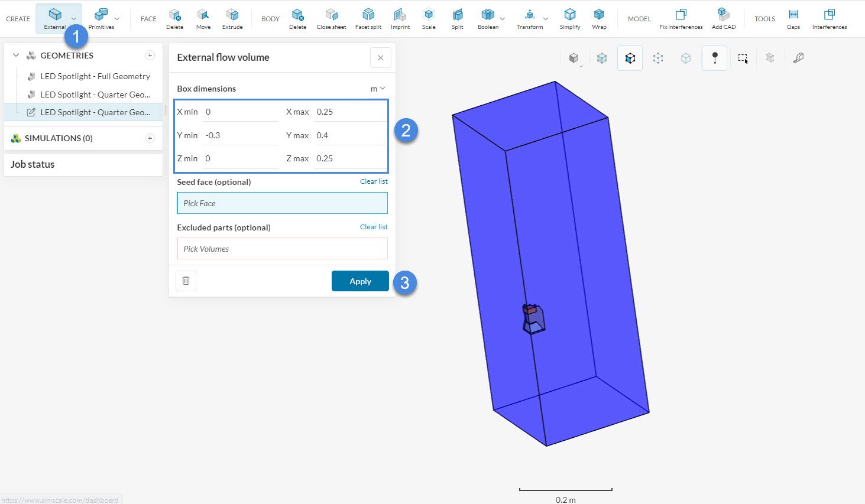Click Clear list for Seed face
The width and height of the screenshot is (865, 504).
coord(374,181)
